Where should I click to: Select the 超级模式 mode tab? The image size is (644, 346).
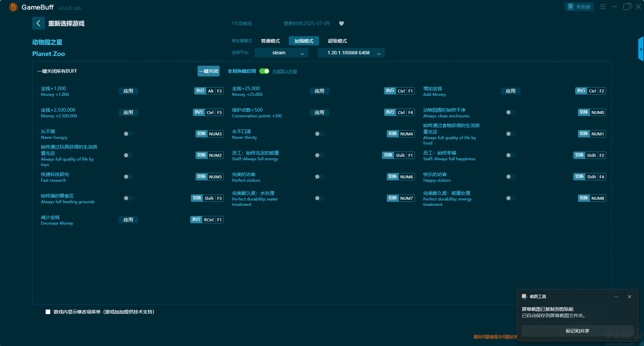[337, 41]
